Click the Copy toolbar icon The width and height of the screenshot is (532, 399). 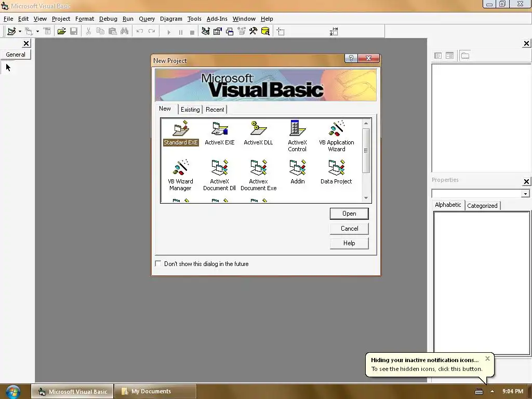click(x=100, y=32)
